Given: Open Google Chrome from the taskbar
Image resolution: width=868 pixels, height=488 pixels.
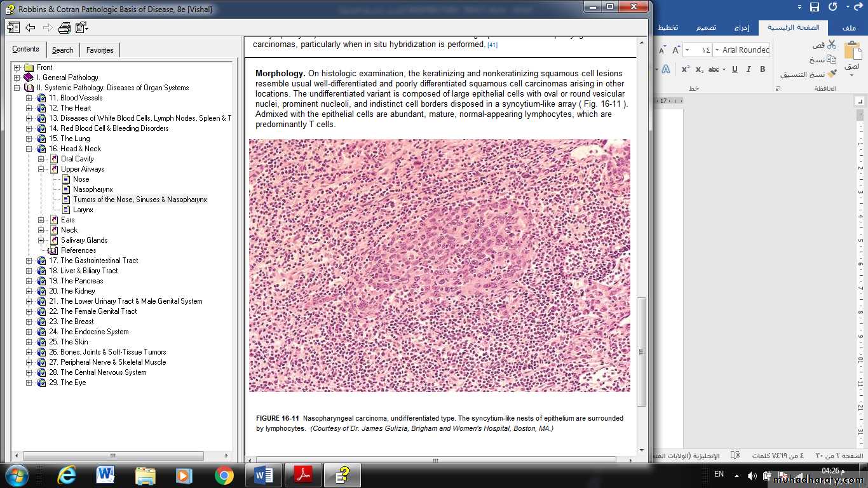Looking at the screenshot, I should [x=224, y=475].
